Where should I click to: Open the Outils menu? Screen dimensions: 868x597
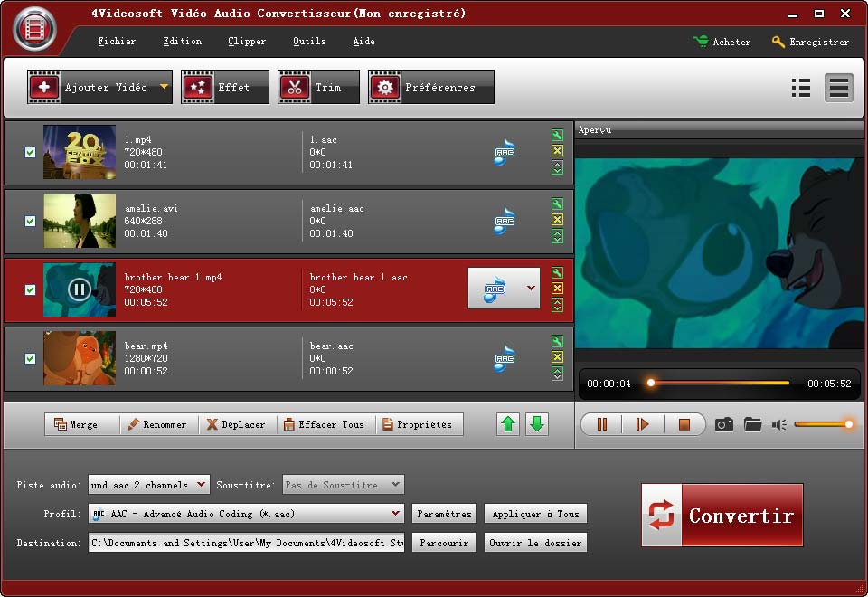tap(309, 42)
